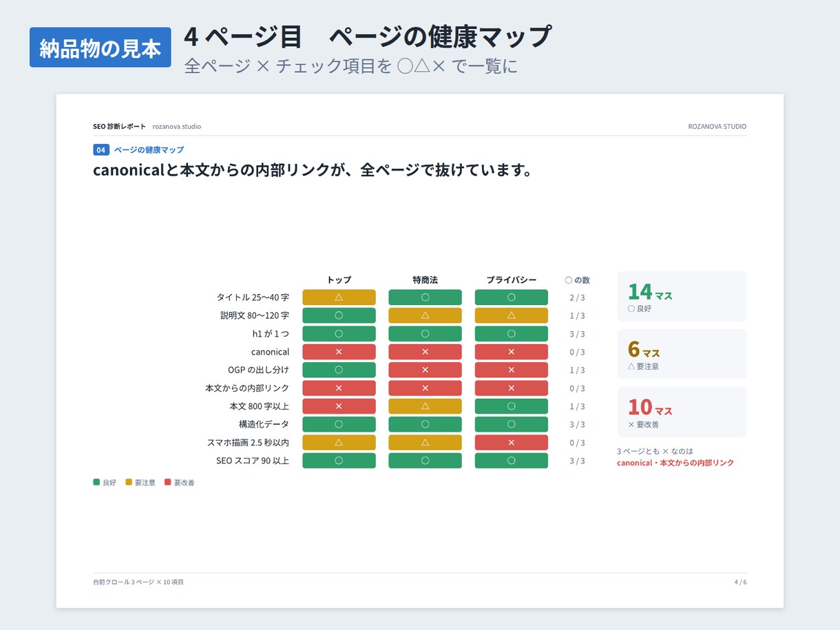Click the title 4 ページ目 ページの健康マップ
Screen dimensions: 840x630
[368, 36]
